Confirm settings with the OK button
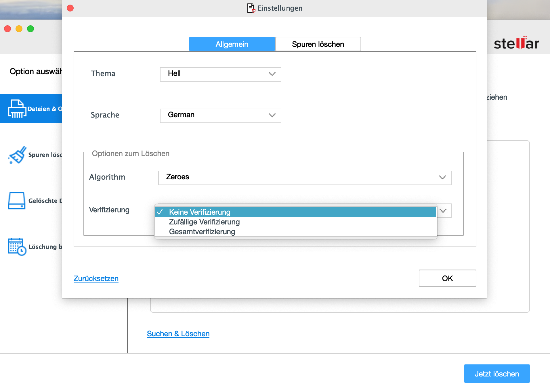 tap(447, 278)
